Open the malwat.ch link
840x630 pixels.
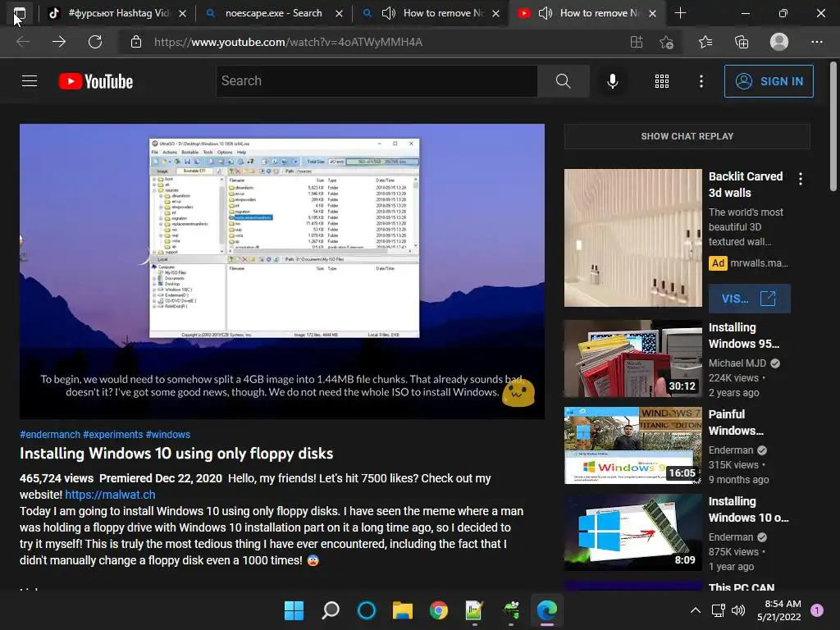click(111, 495)
